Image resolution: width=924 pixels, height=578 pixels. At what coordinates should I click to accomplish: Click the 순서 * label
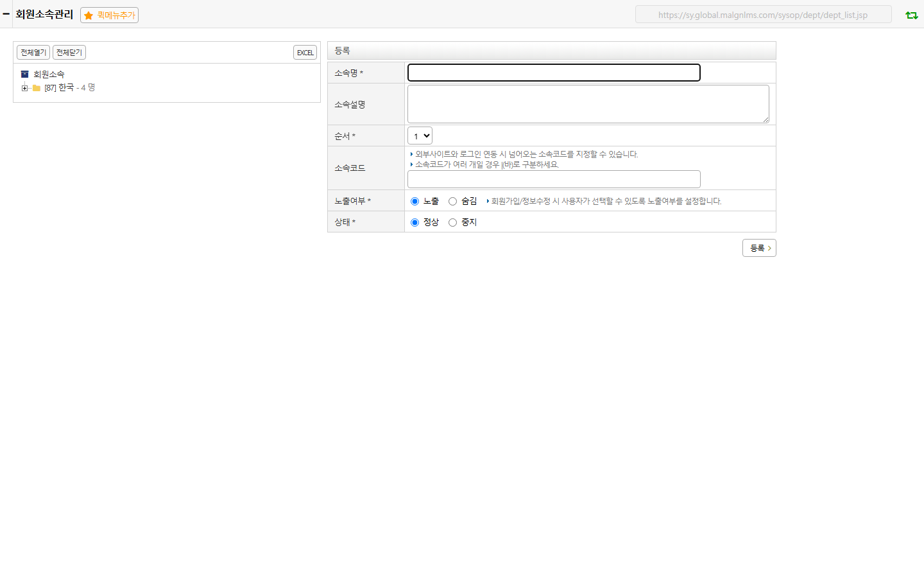click(x=345, y=136)
